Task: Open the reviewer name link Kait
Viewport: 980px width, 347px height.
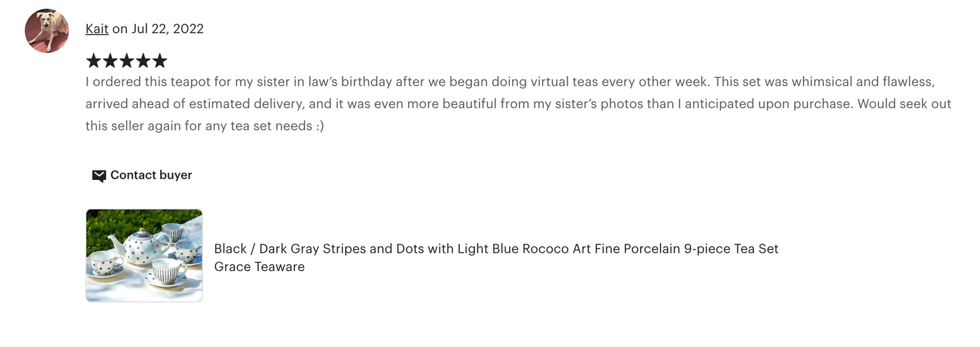Action: coord(97,29)
